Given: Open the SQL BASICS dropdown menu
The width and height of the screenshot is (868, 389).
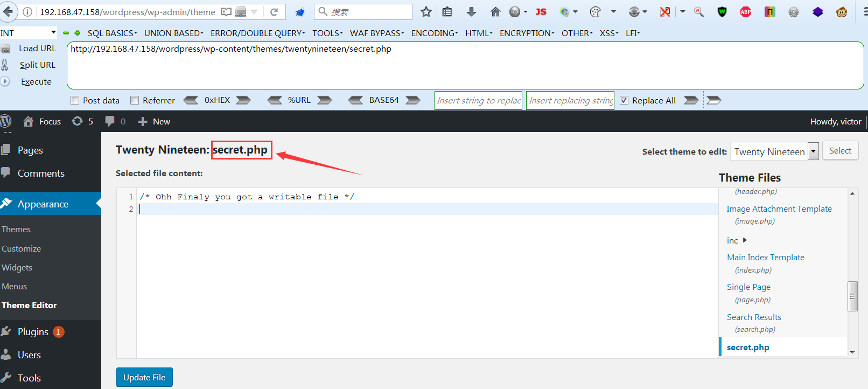Looking at the screenshot, I should [x=112, y=33].
